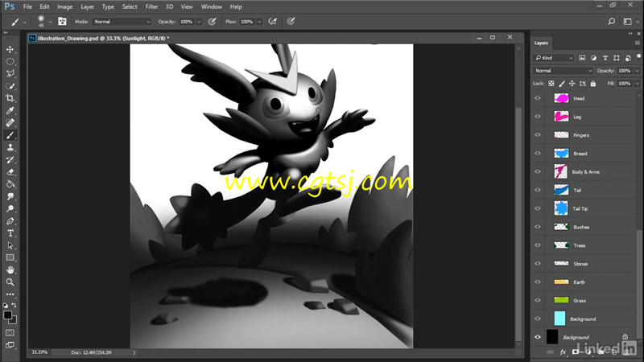Hide the Tail Tip layer
Image resolution: width=644 pixels, height=362 pixels.
click(x=538, y=208)
